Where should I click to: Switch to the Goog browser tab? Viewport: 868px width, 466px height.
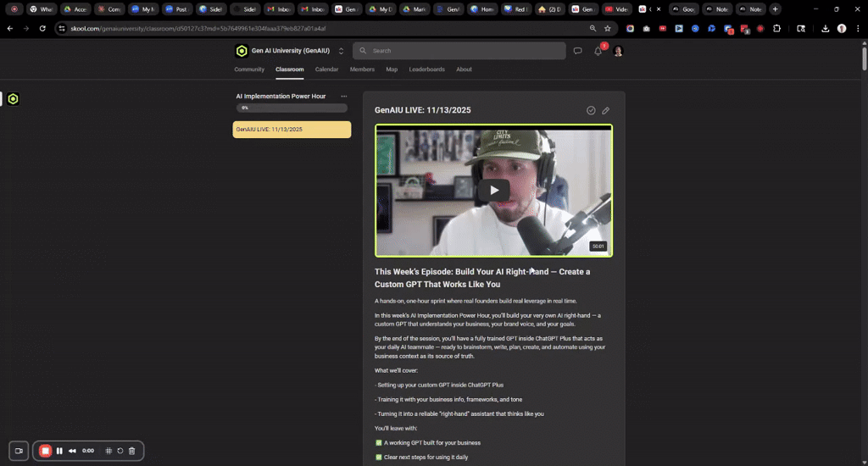click(683, 9)
